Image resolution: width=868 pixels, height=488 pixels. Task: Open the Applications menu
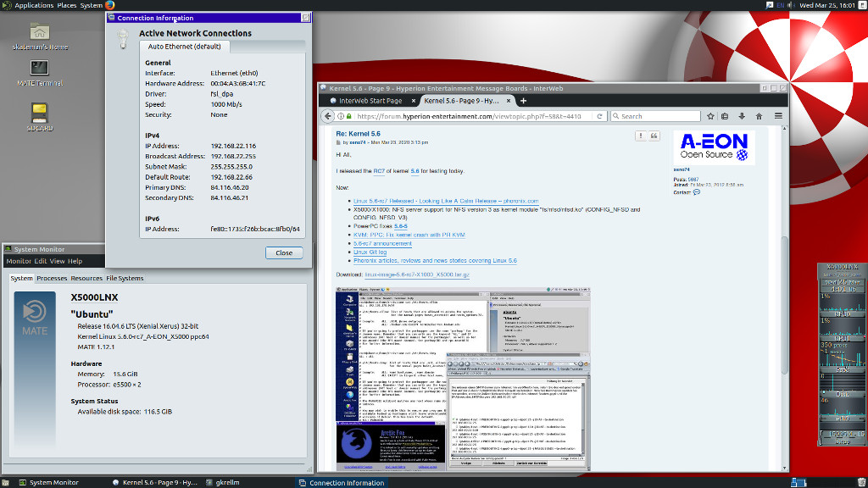pyautogui.click(x=34, y=5)
